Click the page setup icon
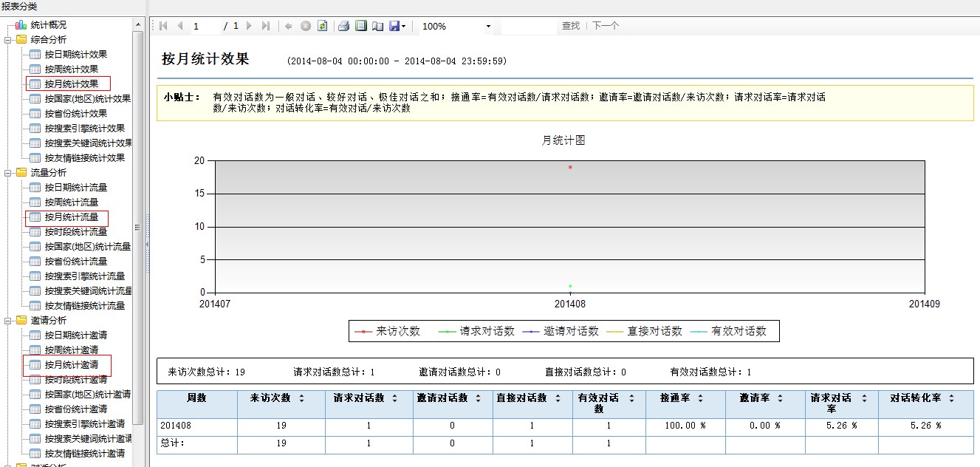The height and width of the screenshot is (467, 980). click(x=377, y=26)
